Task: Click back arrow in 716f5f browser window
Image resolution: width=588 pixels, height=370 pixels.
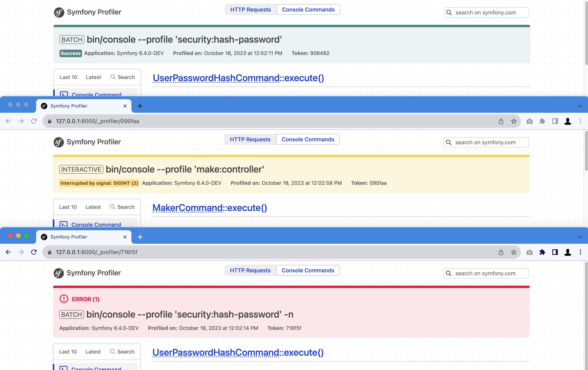Action: tap(8, 252)
